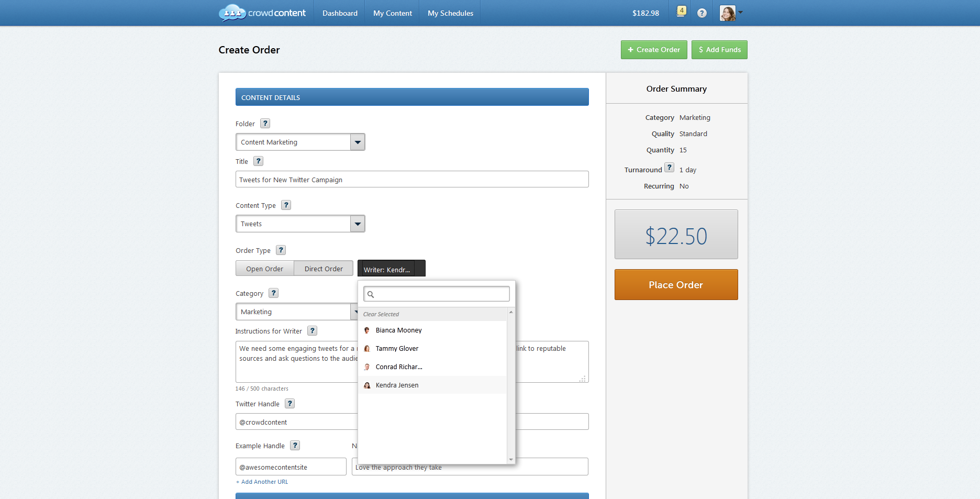
Task: Click the help icon next to Folder
Action: pos(265,124)
